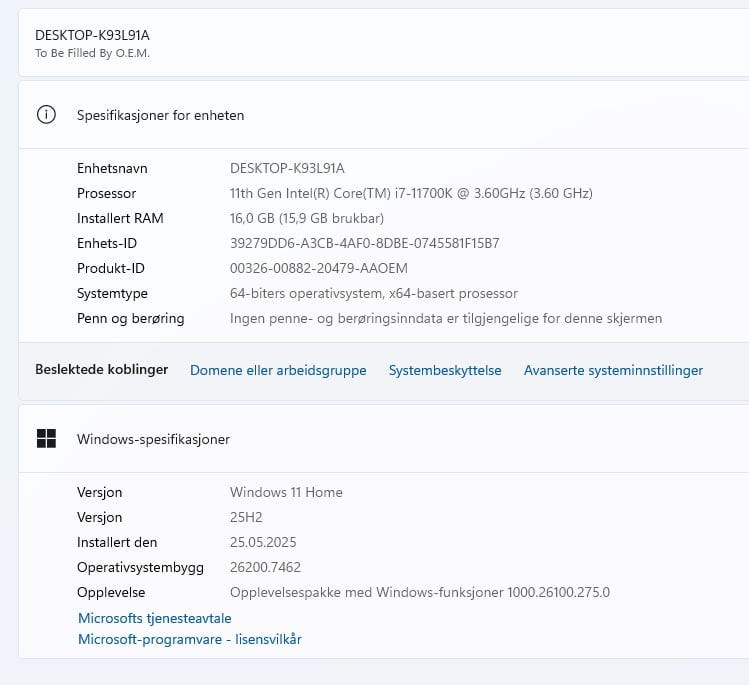Collapse the Windows-spesifikasjoner section header

tap(384, 439)
